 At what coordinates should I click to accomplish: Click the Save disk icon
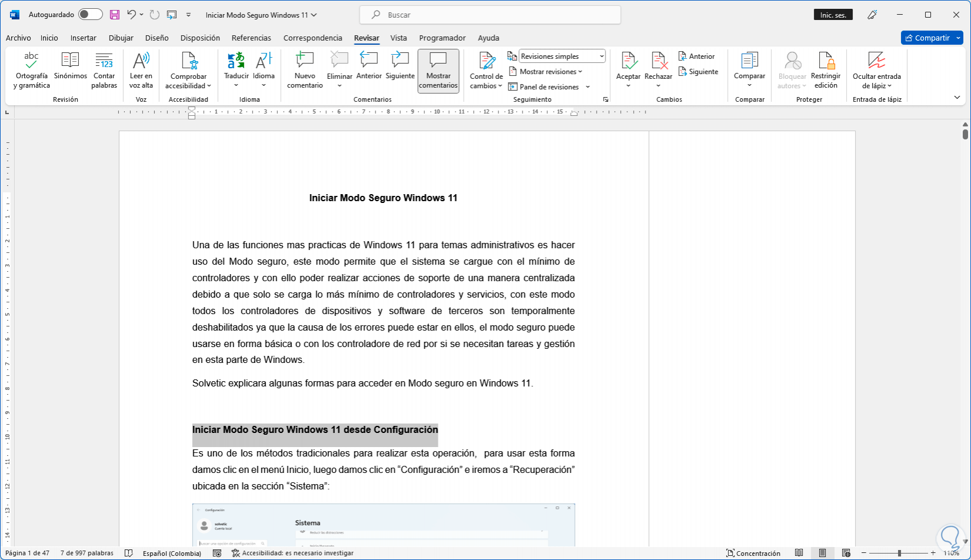point(115,15)
